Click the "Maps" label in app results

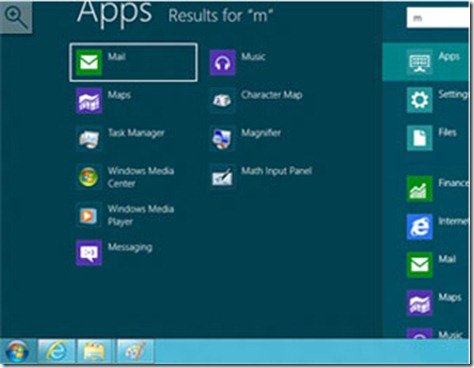(119, 95)
